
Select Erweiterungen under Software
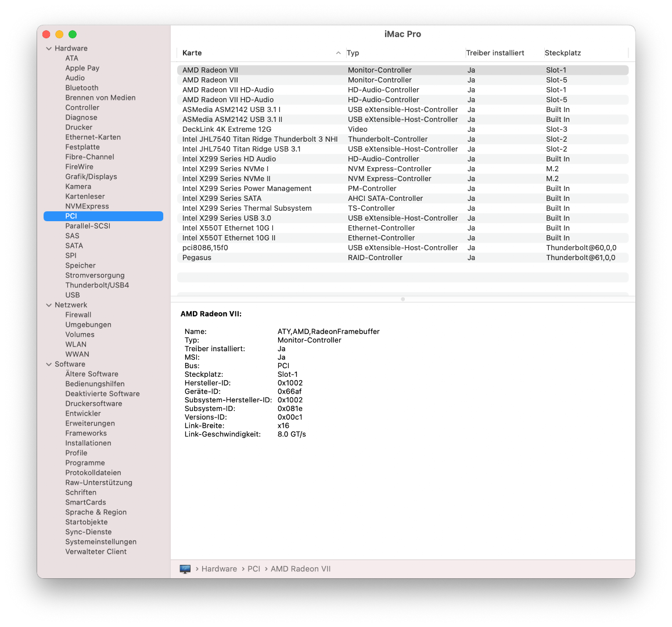(90, 423)
